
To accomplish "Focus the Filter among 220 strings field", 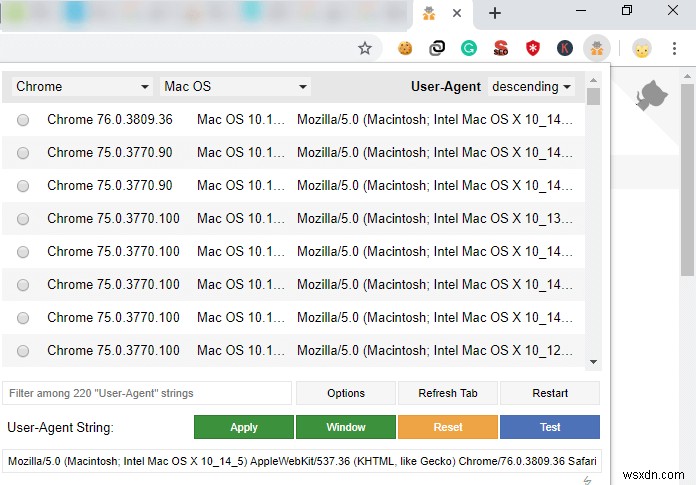I will pyautogui.click(x=147, y=393).
